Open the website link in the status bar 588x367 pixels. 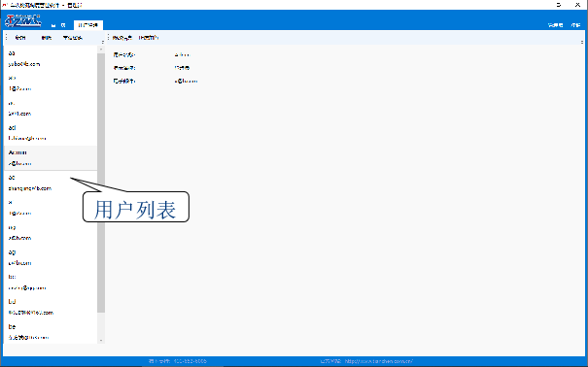[x=379, y=361]
